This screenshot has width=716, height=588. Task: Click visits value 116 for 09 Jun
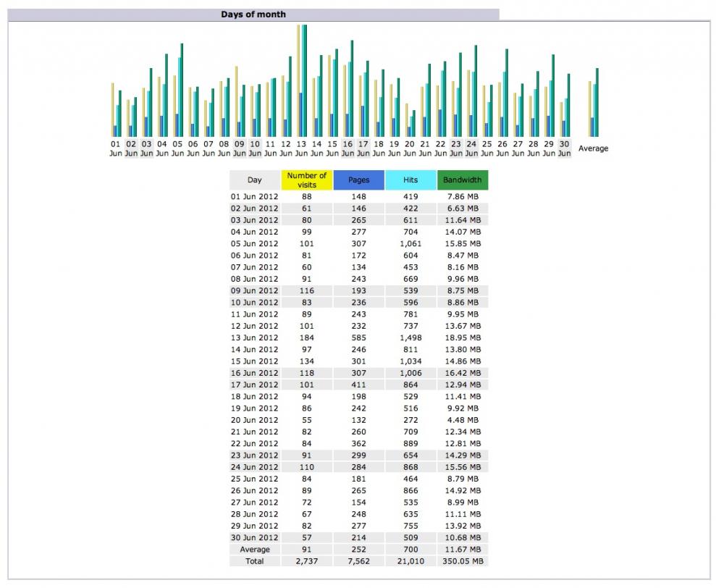point(306,290)
